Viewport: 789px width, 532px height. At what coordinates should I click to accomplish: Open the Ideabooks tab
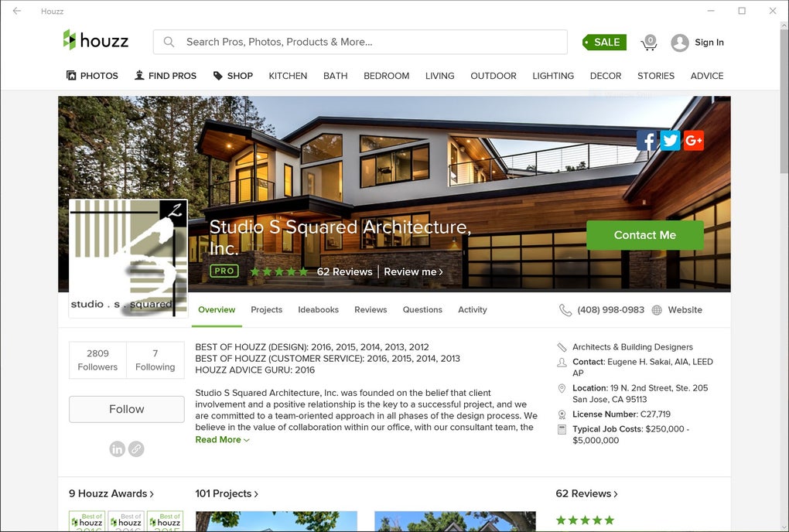coord(318,310)
